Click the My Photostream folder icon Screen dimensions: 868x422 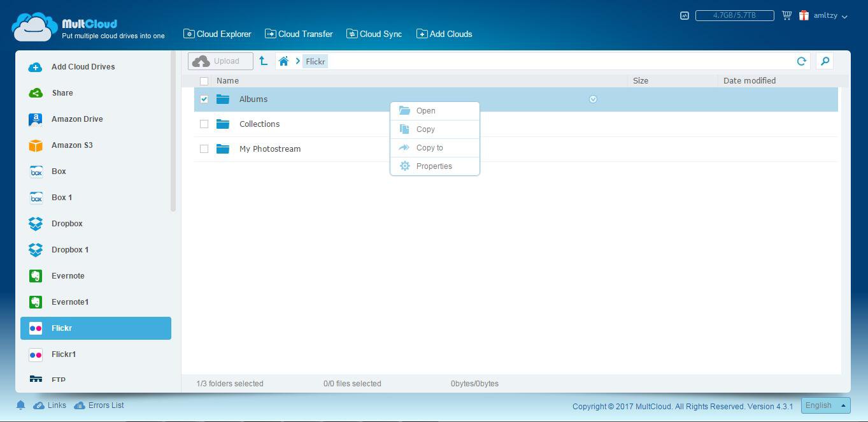click(222, 149)
